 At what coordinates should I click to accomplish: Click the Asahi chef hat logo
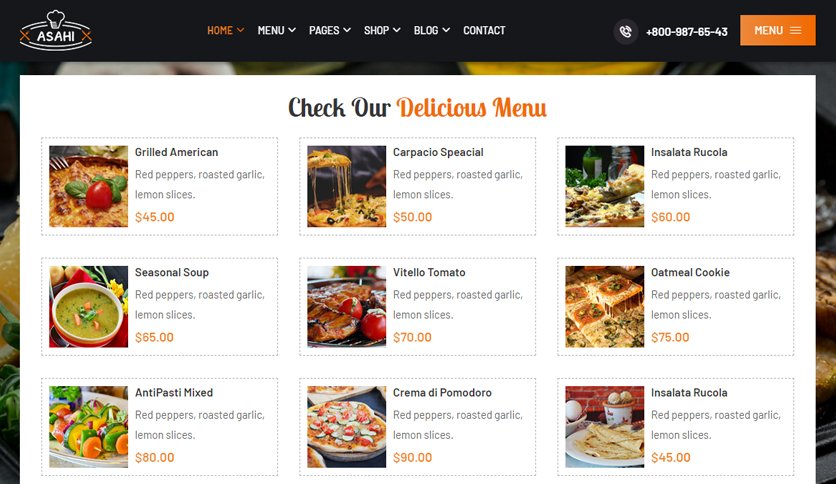[55, 31]
